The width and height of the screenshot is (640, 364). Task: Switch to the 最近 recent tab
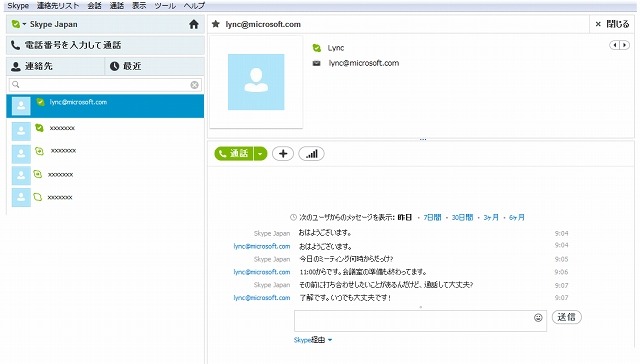[x=155, y=66]
